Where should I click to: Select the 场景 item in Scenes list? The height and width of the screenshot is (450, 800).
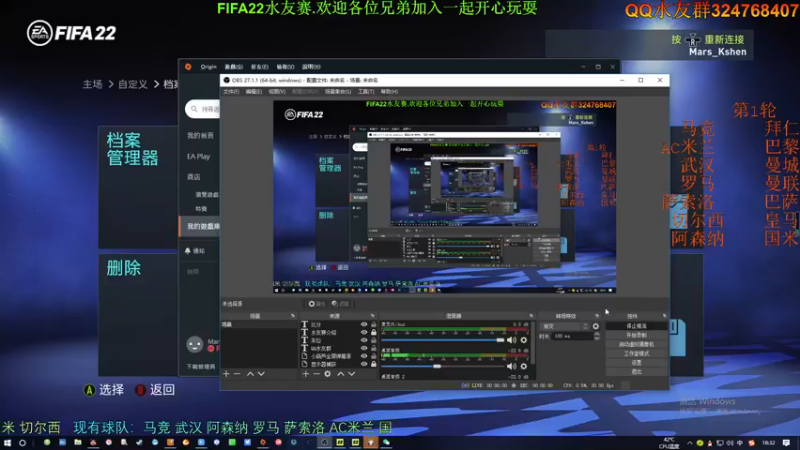click(258, 324)
